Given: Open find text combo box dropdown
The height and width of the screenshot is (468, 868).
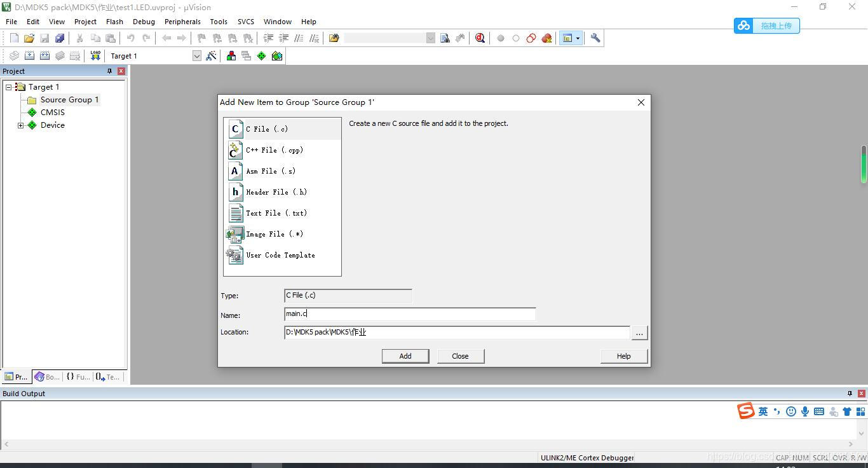Looking at the screenshot, I should (x=430, y=38).
